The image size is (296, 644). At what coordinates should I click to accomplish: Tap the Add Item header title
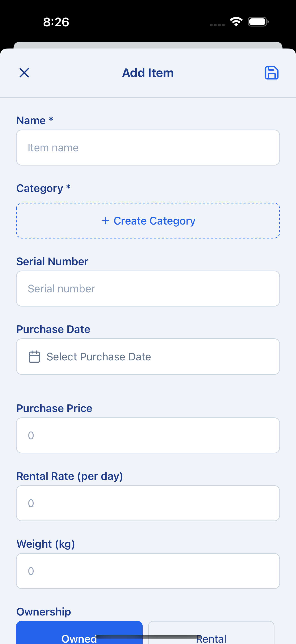pos(148,73)
